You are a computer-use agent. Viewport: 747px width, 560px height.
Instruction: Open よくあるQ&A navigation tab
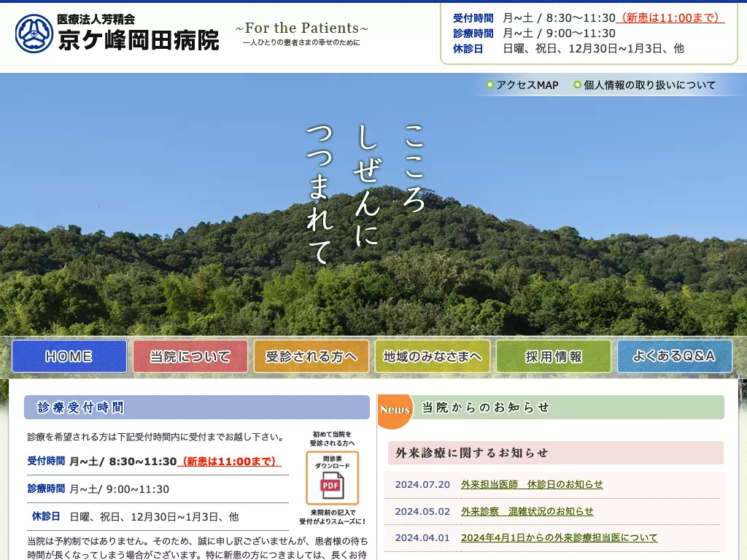tap(675, 356)
